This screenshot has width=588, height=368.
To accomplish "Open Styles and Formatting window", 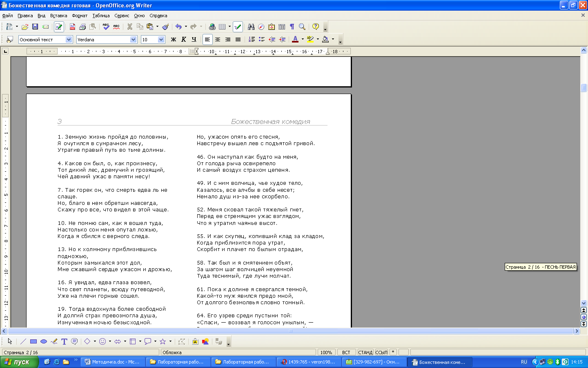I will point(10,40).
